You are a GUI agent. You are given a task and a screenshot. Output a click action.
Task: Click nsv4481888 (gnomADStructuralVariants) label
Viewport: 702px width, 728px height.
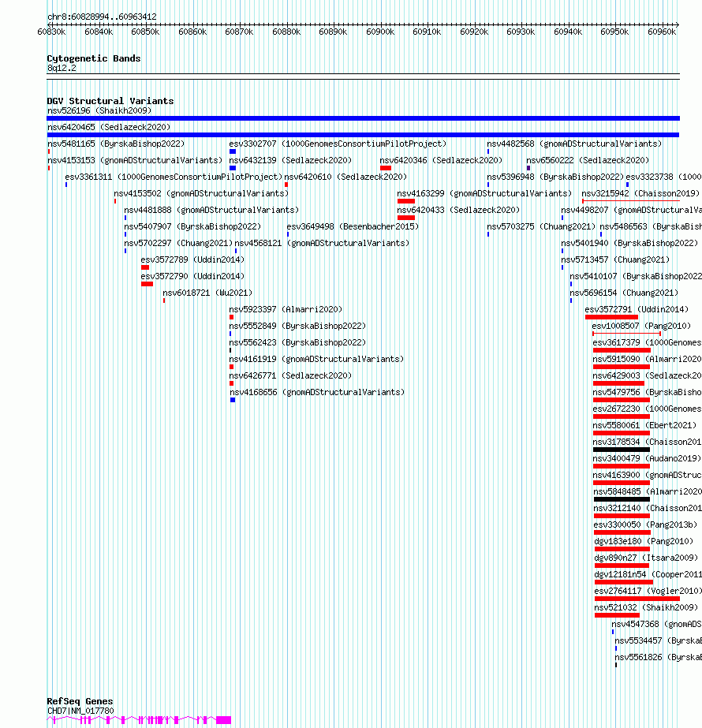click(211, 210)
